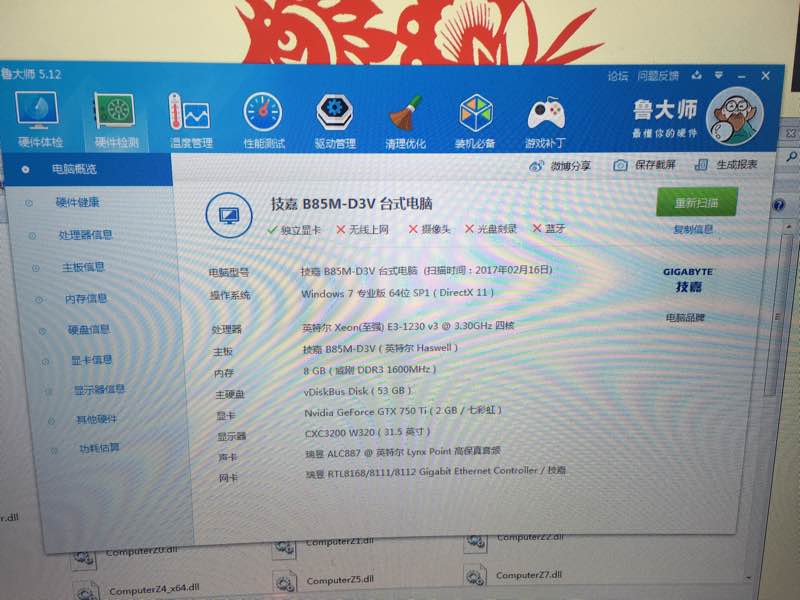Open 处理器信息 processor info

click(x=85, y=235)
